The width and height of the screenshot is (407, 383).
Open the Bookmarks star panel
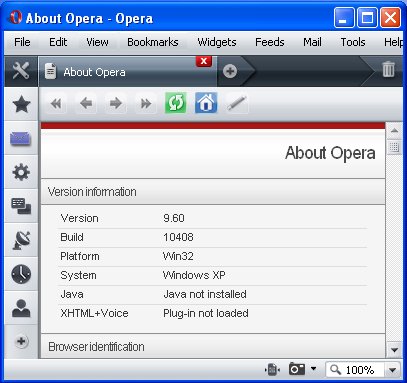click(21, 104)
